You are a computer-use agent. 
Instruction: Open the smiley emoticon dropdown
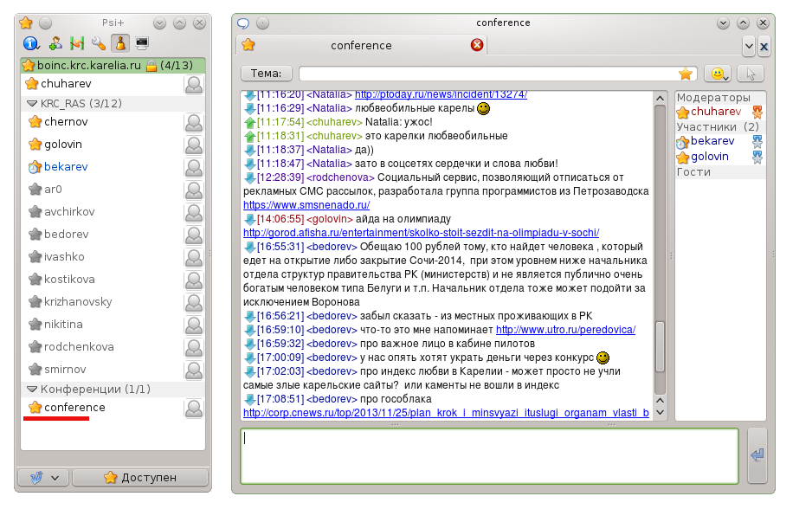pos(718,74)
